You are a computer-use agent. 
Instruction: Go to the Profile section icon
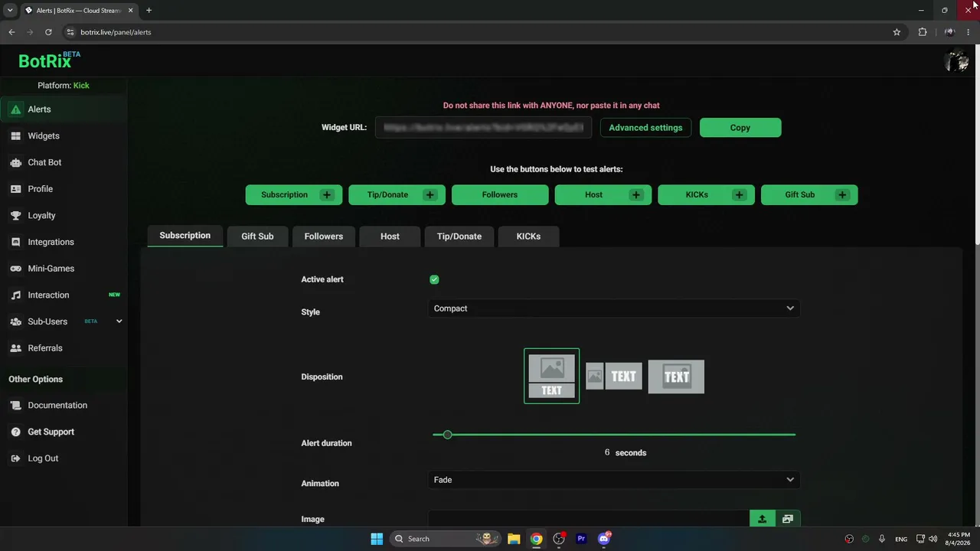pyautogui.click(x=15, y=189)
